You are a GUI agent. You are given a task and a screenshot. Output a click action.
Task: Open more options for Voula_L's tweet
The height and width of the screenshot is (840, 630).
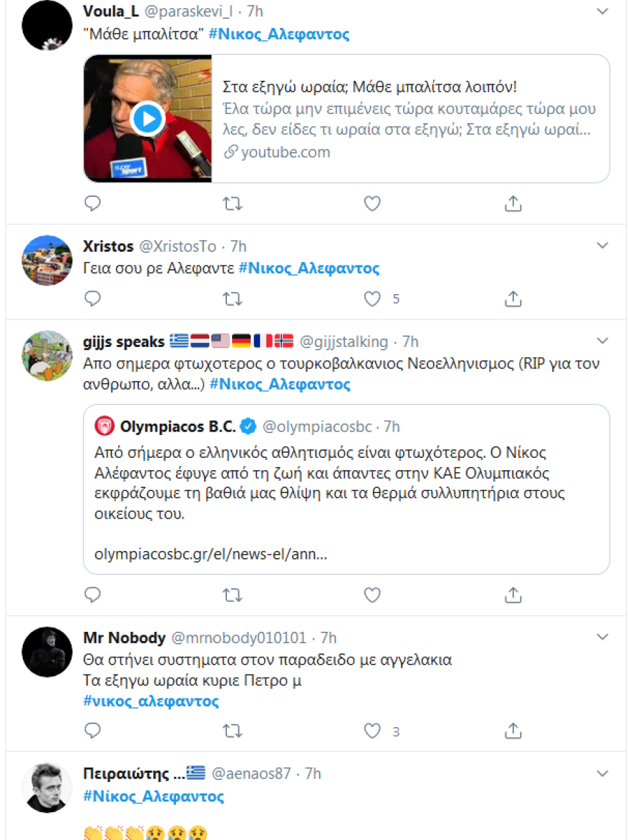pos(603,12)
